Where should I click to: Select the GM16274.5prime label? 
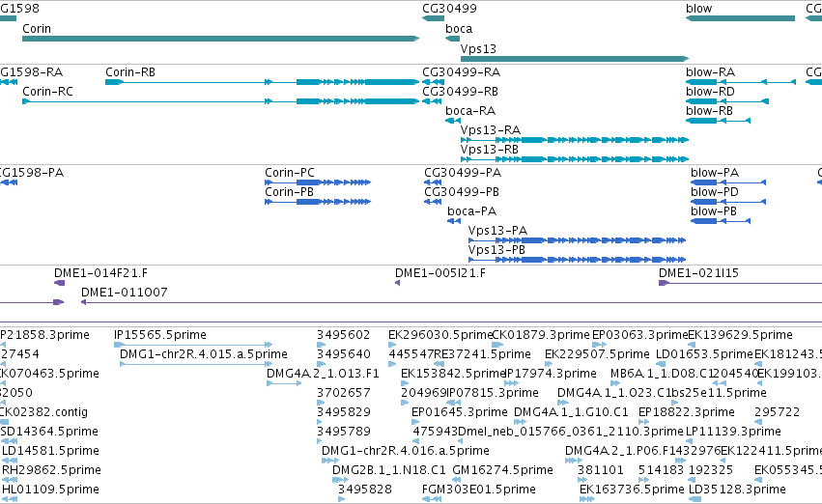[x=502, y=470]
